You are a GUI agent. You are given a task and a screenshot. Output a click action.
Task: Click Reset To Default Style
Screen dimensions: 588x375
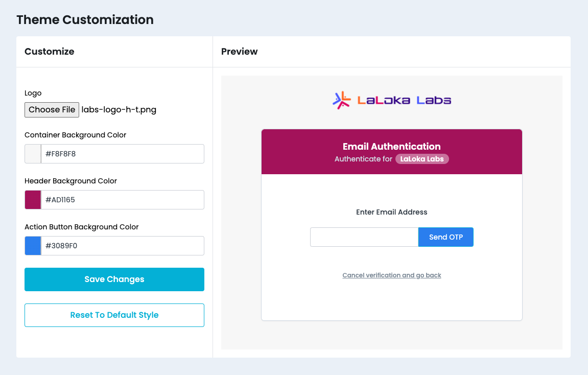point(114,315)
